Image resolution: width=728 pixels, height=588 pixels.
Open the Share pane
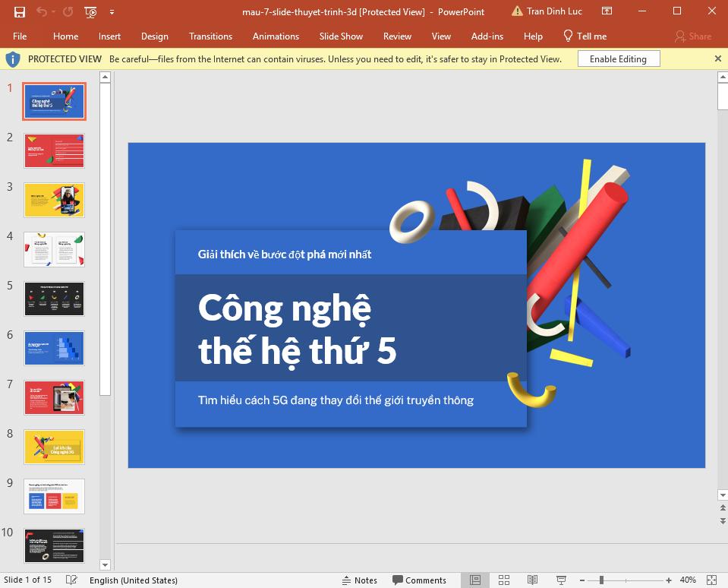(x=692, y=36)
